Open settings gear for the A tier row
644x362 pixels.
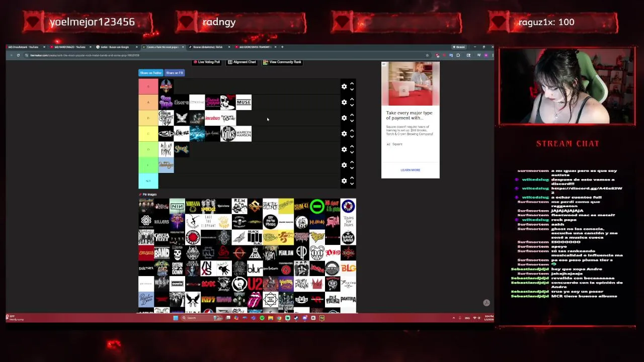[344, 102]
